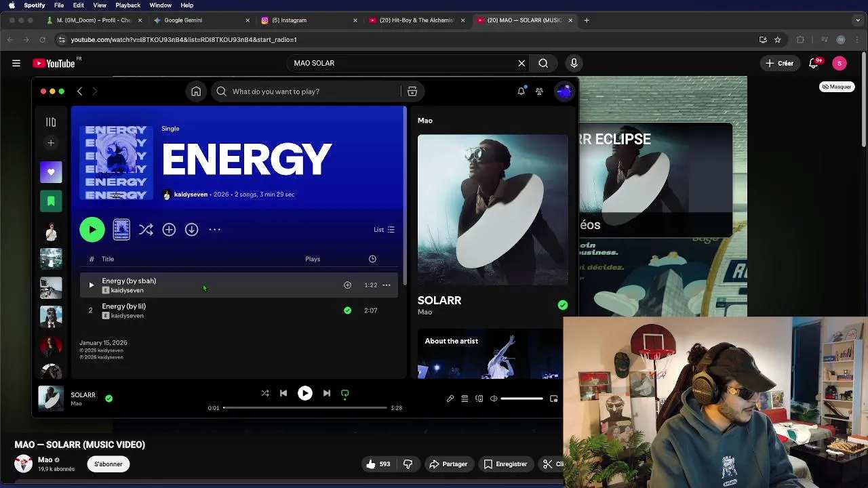
Task: Click the YouTube search magnifier button
Action: pyautogui.click(x=543, y=63)
